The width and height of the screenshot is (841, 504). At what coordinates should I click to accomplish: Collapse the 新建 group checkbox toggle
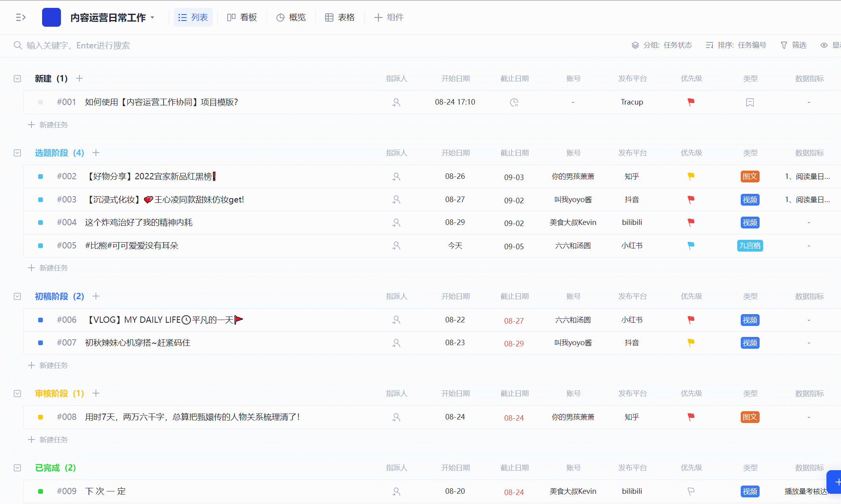[x=17, y=79]
